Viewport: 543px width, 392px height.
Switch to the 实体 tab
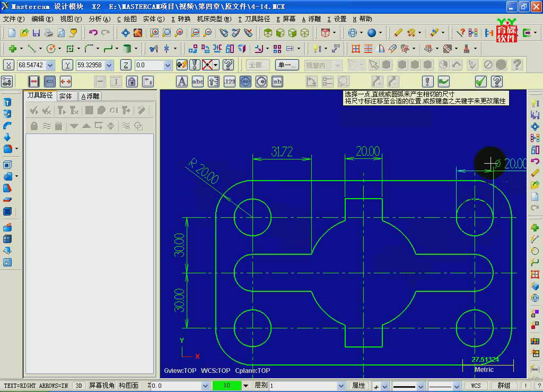(x=65, y=96)
